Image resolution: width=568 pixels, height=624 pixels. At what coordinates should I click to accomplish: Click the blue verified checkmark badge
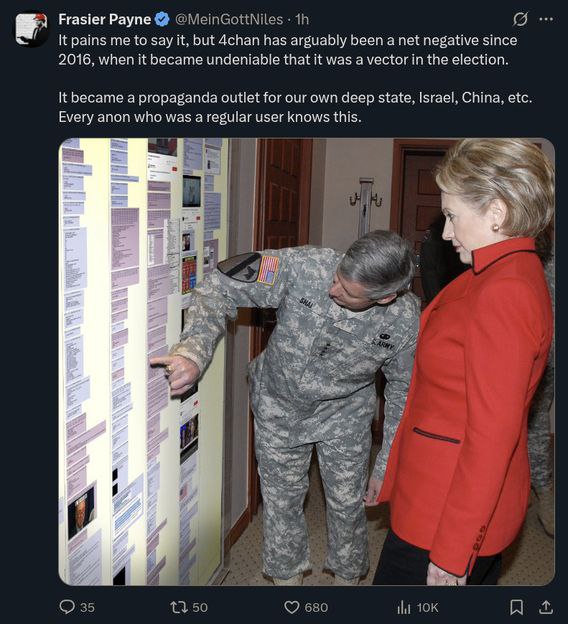click(x=162, y=19)
